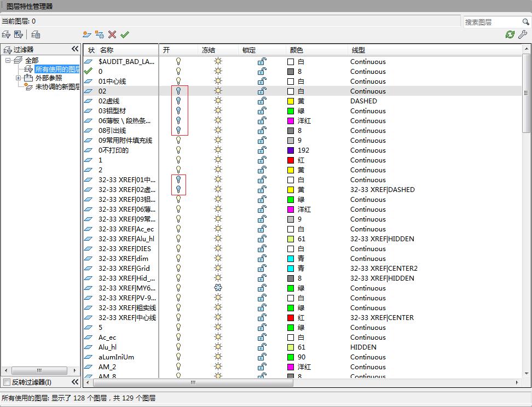Expand the 外部参照 tree node
532x407 pixels.
click(x=18, y=78)
